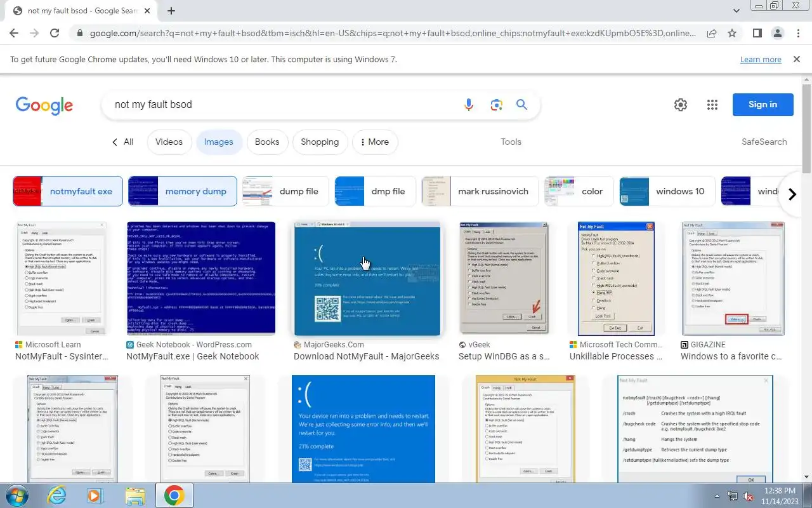Bookmark this page with star icon
This screenshot has width=812, height=508.
[x=732, y=33]
